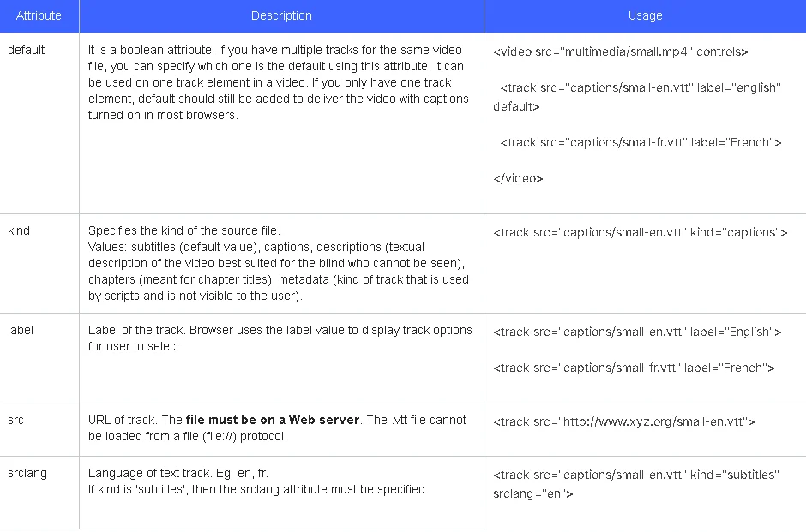Viewport: 806px width, 532px height.
Task: Click the srclang="en" usage code
Action: [533, 493]
